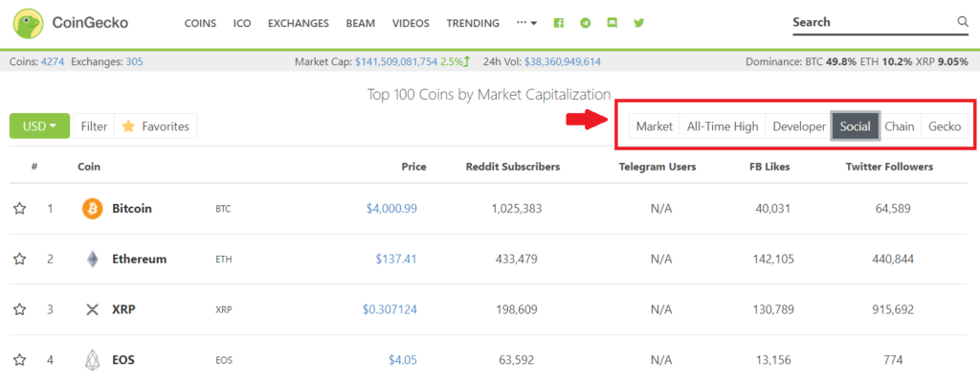Open Bitcoin coin page link

(132, 209)
